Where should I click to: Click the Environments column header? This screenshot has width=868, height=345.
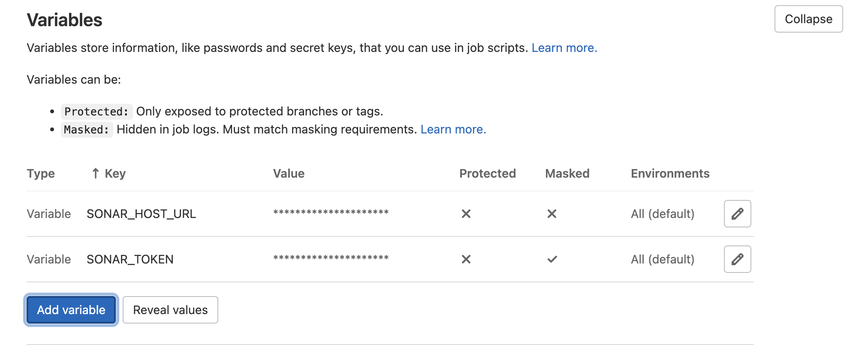[x=670, y=173]
